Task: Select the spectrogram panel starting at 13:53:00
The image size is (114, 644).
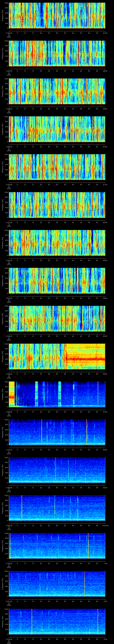Action: click(57, 280)
